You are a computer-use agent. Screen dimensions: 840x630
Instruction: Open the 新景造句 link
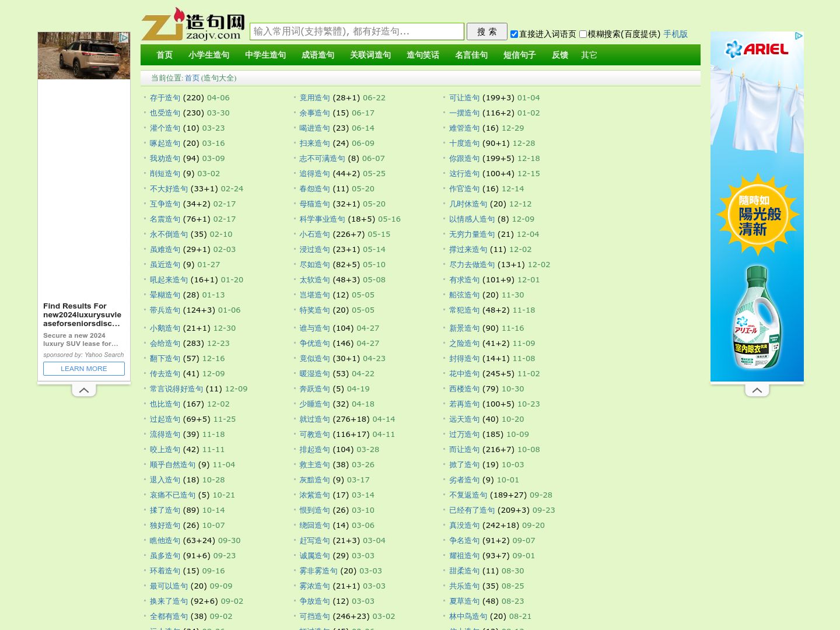[464, 328]
